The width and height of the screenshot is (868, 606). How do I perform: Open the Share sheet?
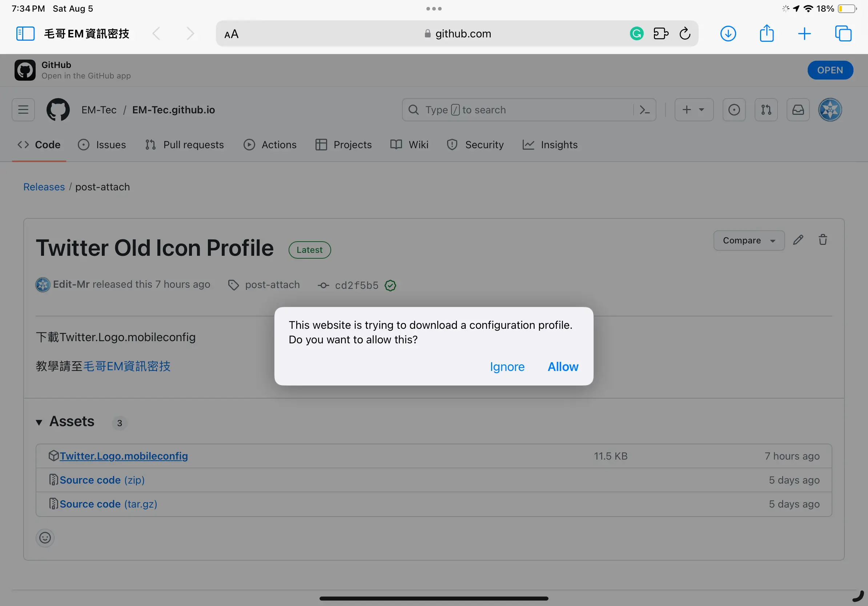767,33
